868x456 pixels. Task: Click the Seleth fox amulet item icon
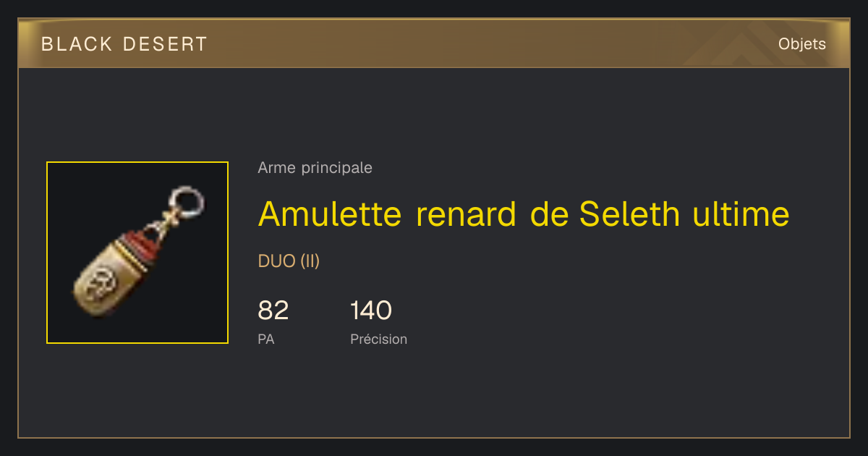137,253
